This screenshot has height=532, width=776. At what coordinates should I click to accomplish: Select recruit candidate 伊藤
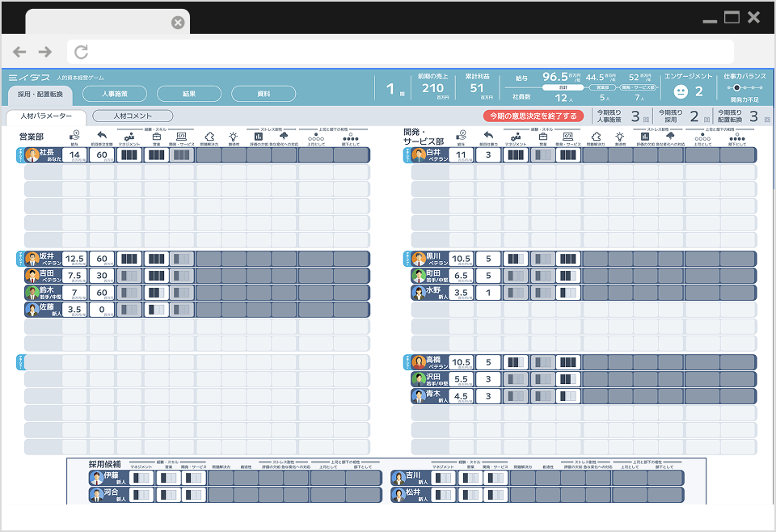98,478
